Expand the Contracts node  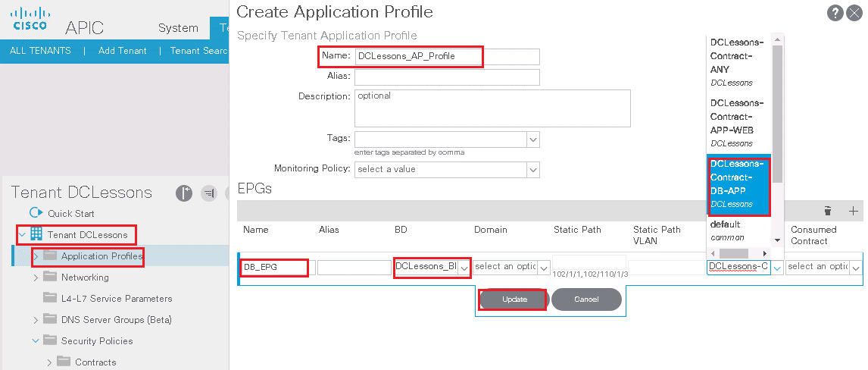(x=50, y=362)
